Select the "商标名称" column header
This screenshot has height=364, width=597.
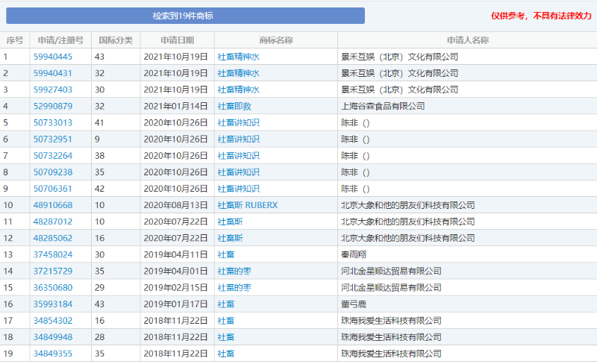pos(275,40)
